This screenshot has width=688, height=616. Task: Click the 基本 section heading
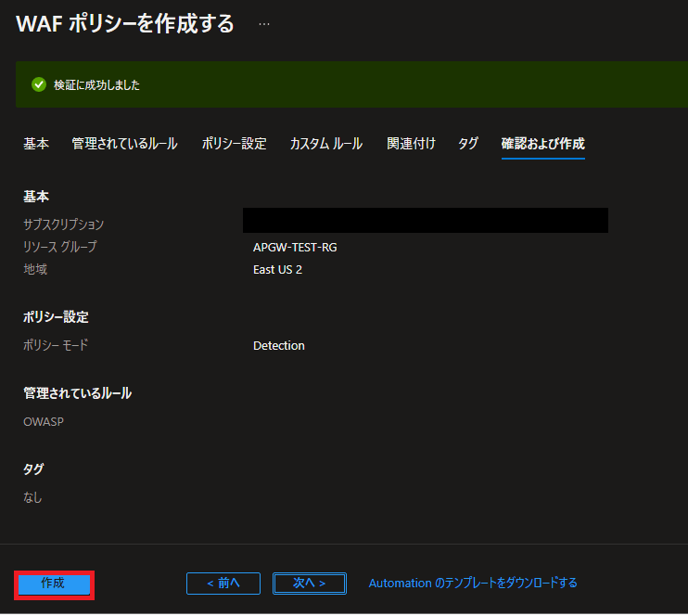pyautogui.click(x=36, y=197)
